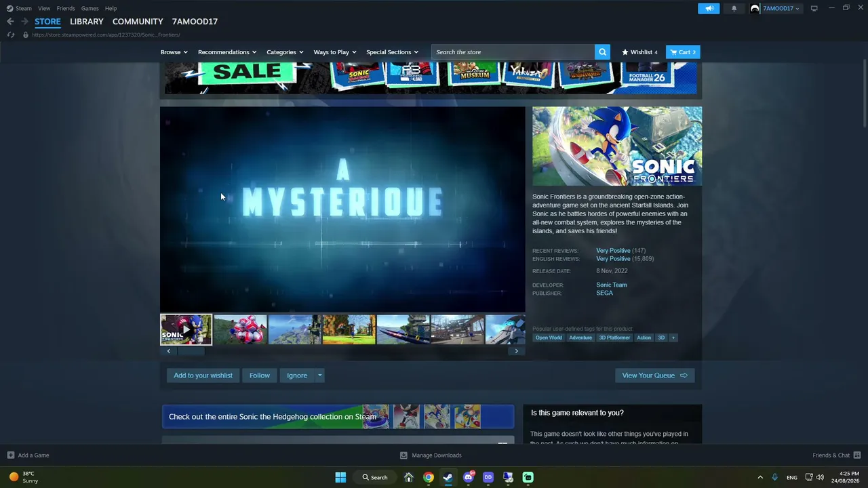Click the Steam logo menu icon
Image resolution: width=868 pixels, height=488 pixels.
9,8
